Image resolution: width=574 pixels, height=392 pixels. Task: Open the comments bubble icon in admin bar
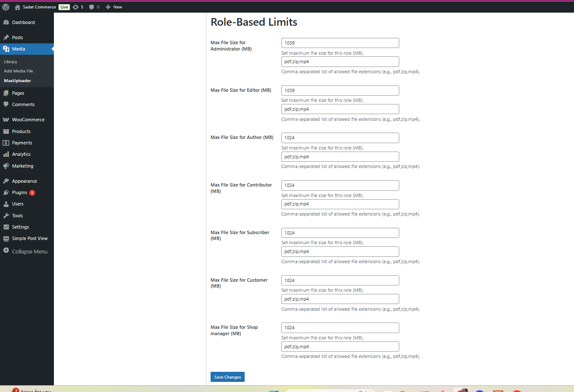click(92, 7)
